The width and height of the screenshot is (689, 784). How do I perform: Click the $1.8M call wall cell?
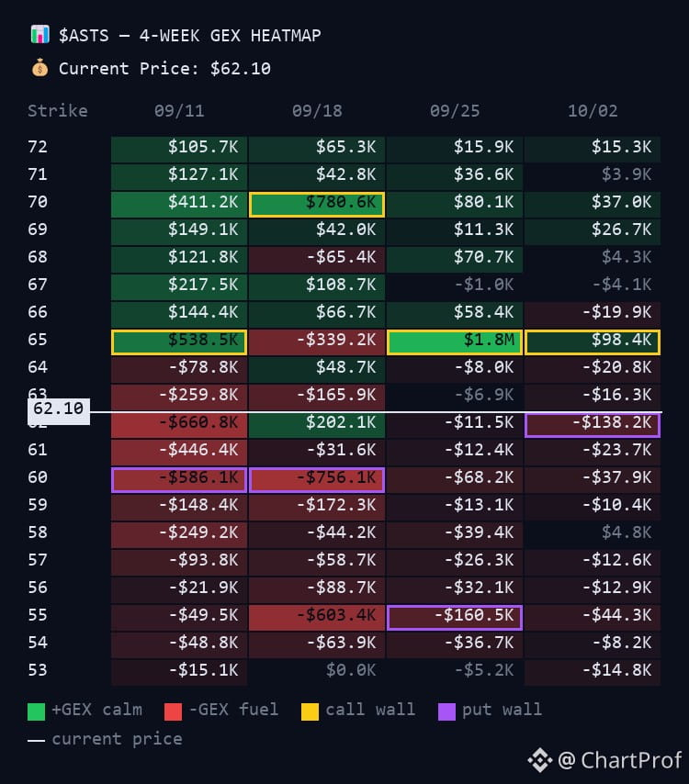click(x=455, y=342)
